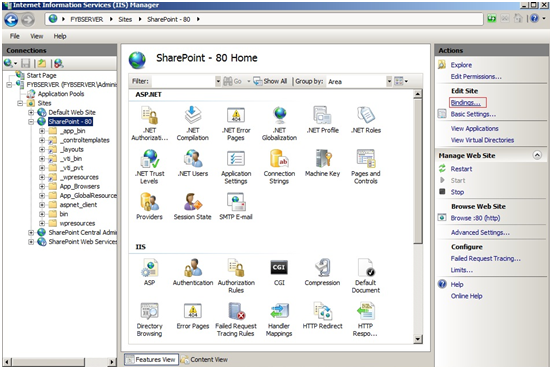The image size is (552, 369).
Task: Click Show All filter button
Action: (x=270, y=81)
